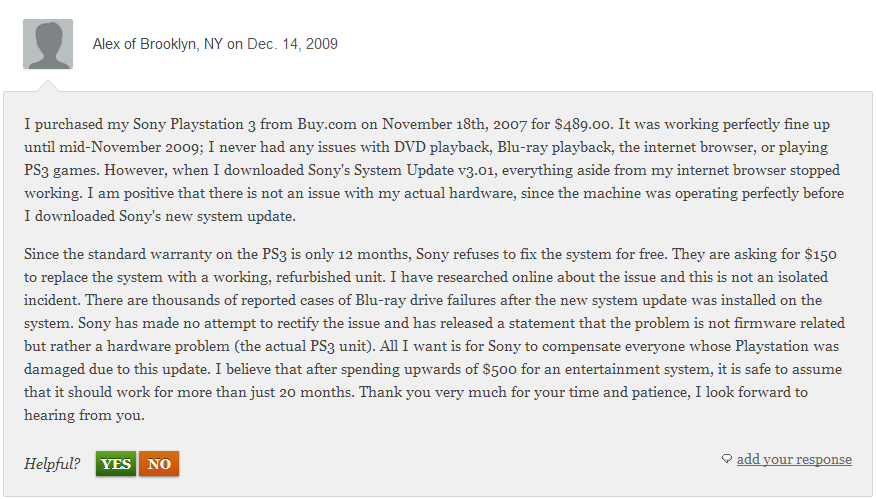Open the add your response link

[x=794, y=459]
